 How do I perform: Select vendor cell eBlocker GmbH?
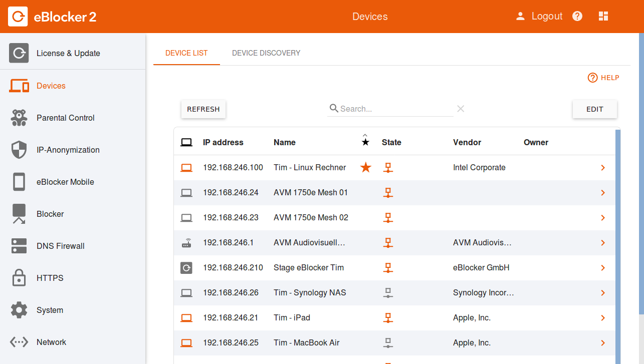pos(481,268)
